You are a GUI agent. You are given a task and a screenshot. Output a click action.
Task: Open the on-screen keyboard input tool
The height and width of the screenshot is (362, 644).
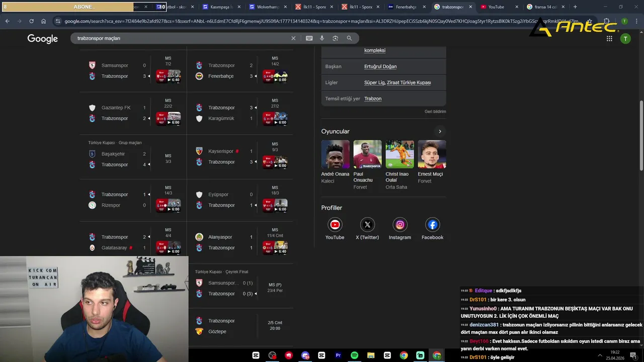[x=309, y=38]
